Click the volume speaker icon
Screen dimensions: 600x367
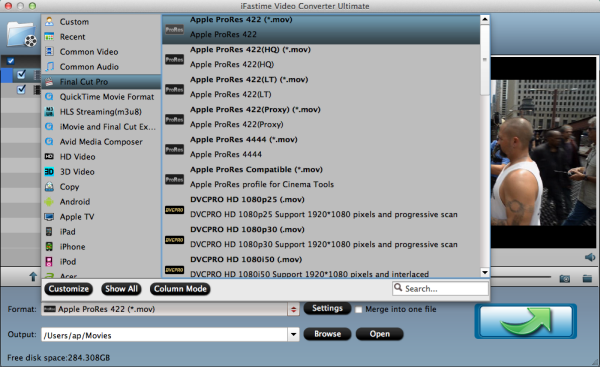(x=590, y=257)
